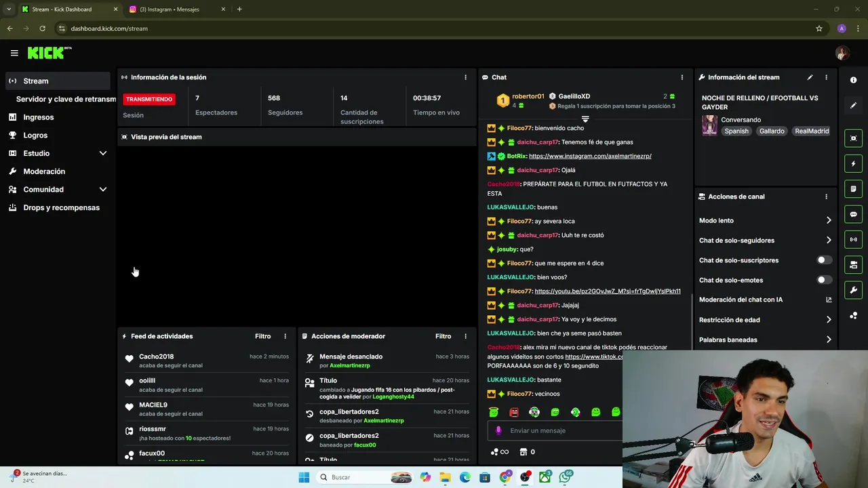Viewport: 868px width, 488px height.
Task: Open Chat de solo-seguidores settings arrow
Action: (829, 240)
